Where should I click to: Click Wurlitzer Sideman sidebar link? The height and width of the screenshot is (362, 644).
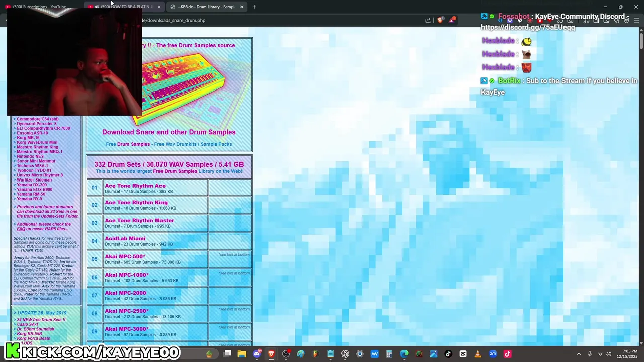[x=34, y=180]
